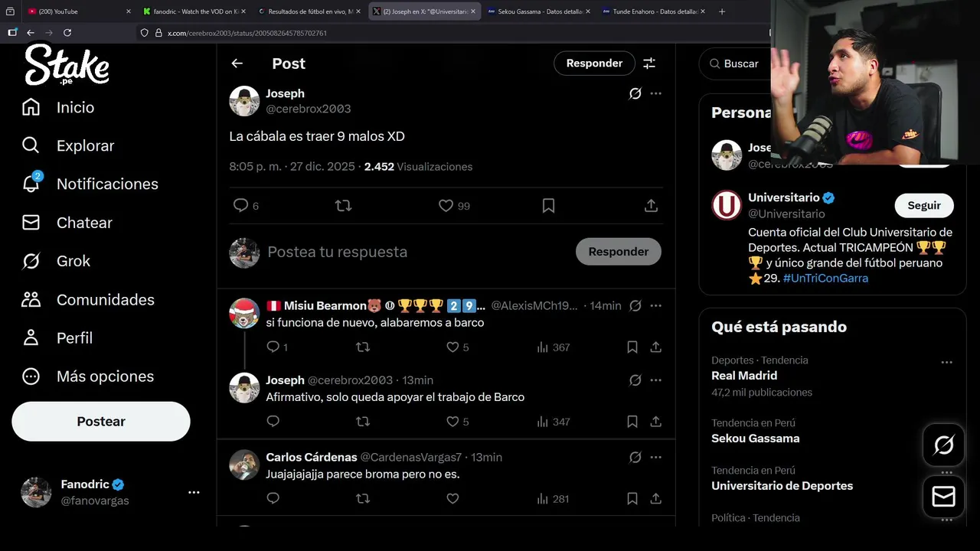Open more menu on Carlos Cárdenas comment

[656, 457]
